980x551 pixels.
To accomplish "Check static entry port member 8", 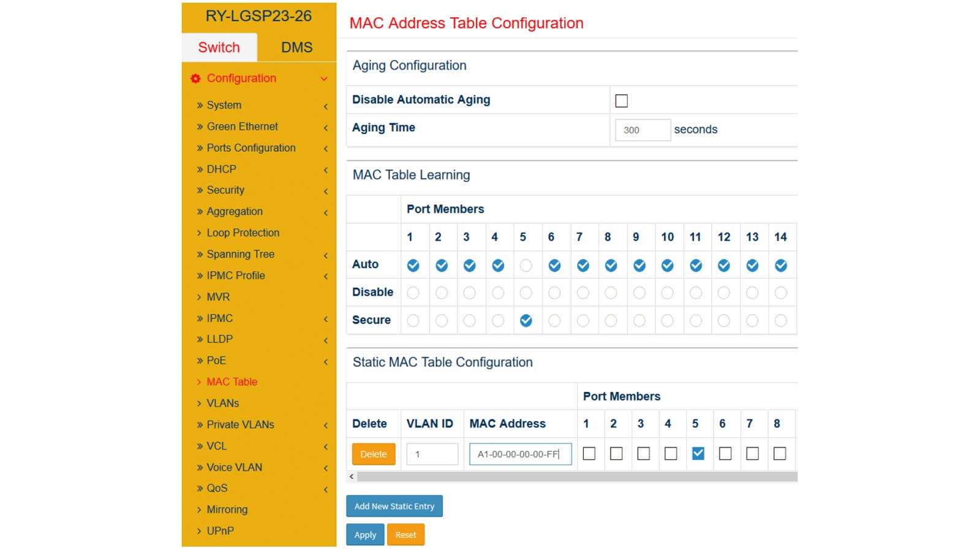I will pyautogui.click(x=779, y=454).
